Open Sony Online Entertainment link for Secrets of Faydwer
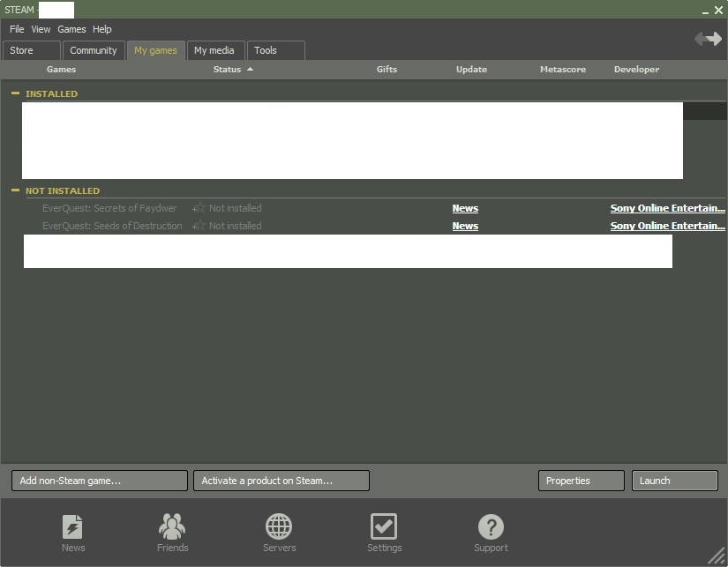Viewport: 728px width, 567px height. point(668,208)
